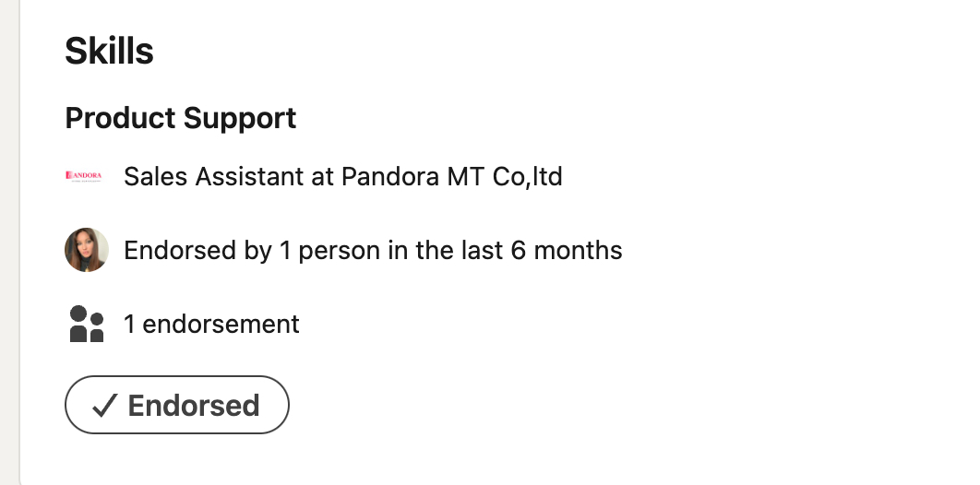Click the word "Product" in skill heading
This screenshot has width=980, height=485.
click(120, 118)
